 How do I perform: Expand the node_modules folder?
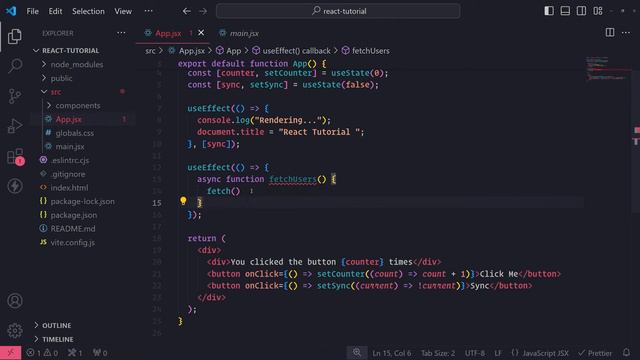pos(77,64)
